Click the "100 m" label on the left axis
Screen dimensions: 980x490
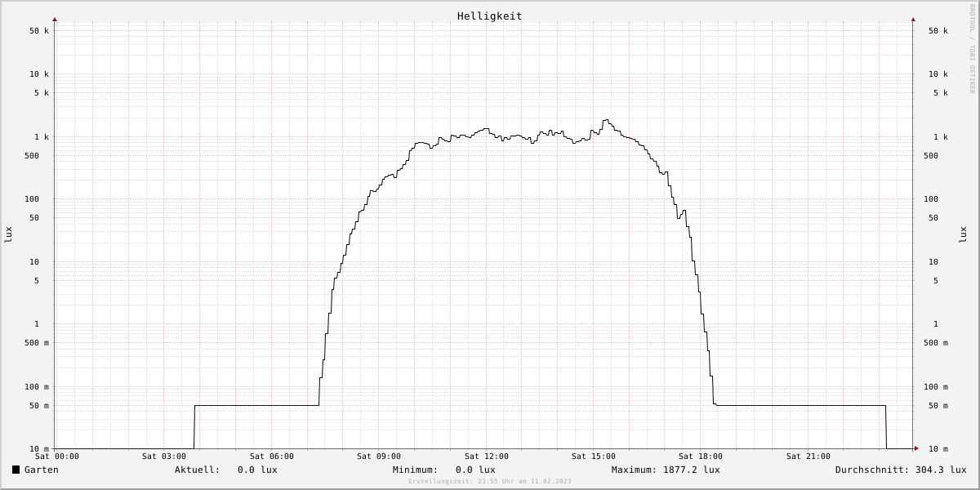point(37,387)
